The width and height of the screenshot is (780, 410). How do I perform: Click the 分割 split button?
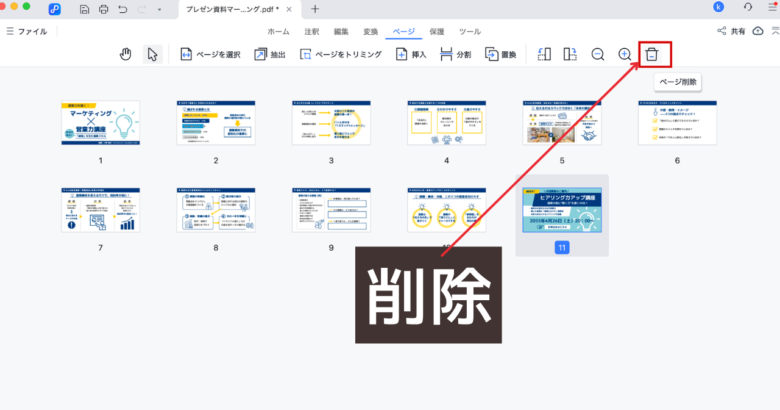[x=455, y=54]
